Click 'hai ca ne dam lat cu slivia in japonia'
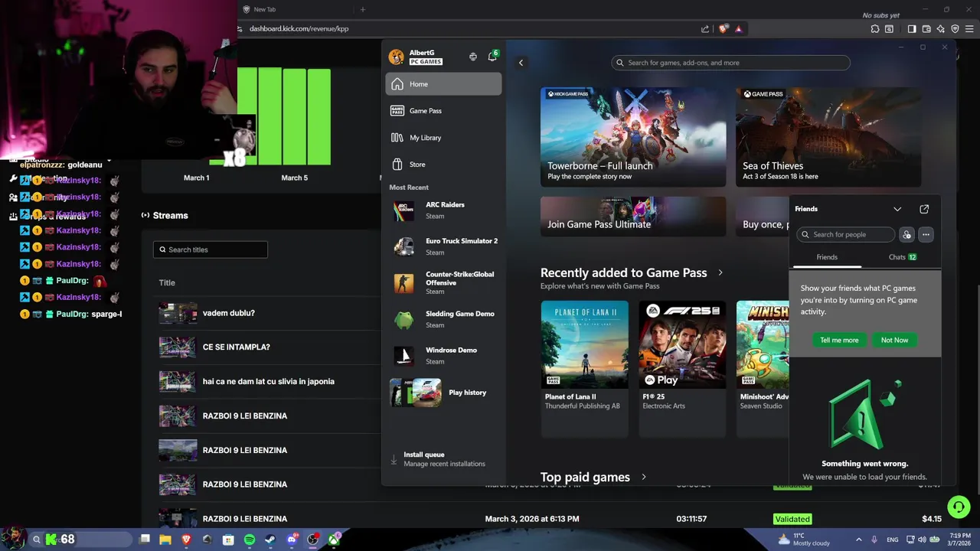Image resolution: width=980 pixels, height=551 pixels. 268,381
